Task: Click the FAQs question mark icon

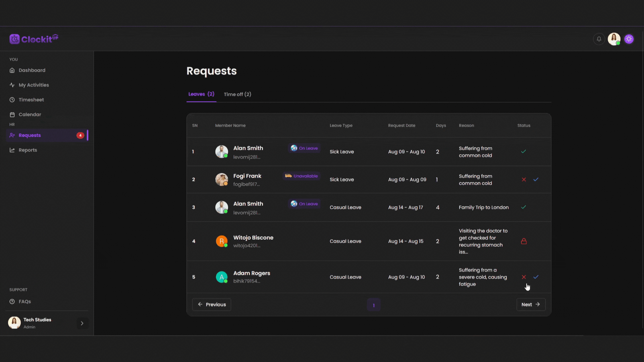Action: pos(12,301)
